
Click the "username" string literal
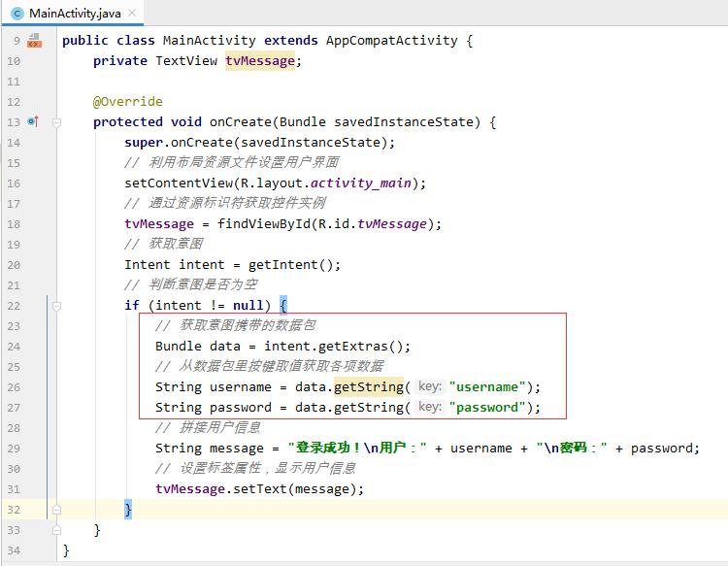[x=487, y=386]
